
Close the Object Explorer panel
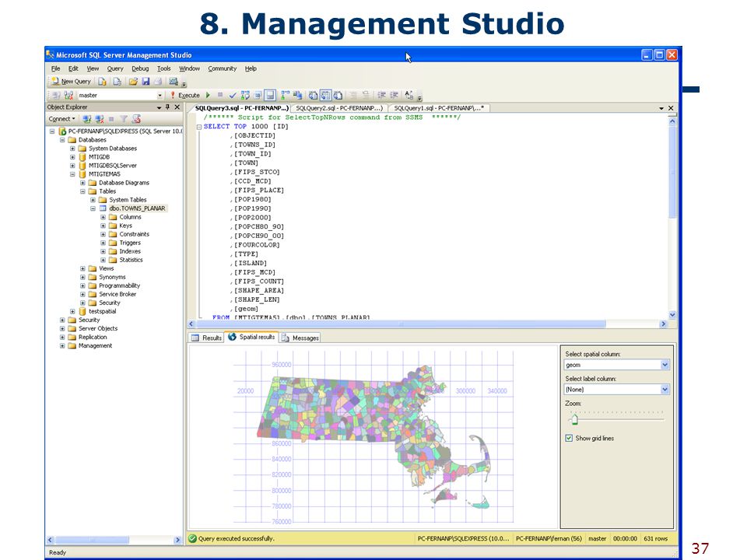coord(177,107)
